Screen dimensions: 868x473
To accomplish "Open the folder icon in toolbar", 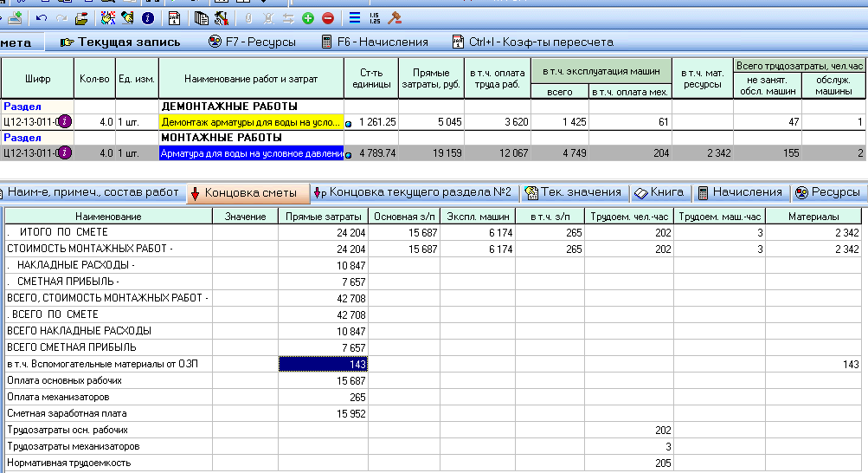I will [81, 17].
